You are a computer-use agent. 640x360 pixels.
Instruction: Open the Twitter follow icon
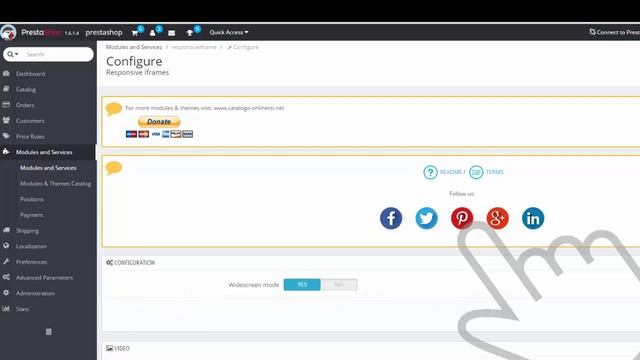(x=427, y=218)
